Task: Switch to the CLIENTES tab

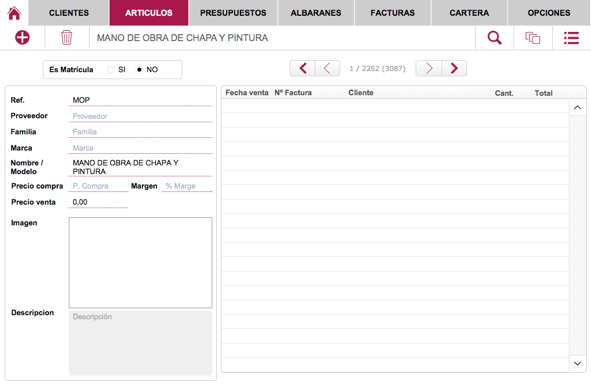Action: (69, 13)
